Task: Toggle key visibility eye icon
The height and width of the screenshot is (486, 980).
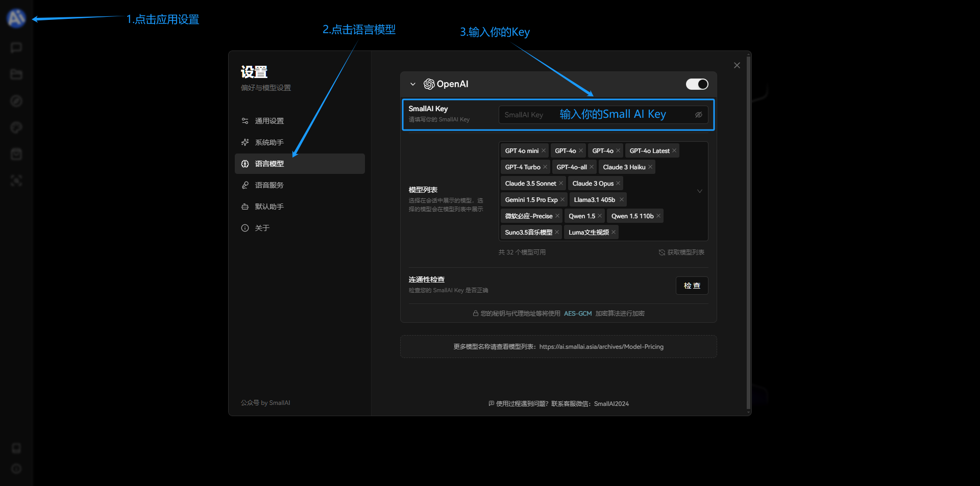Action: click(x=698, y=115)
